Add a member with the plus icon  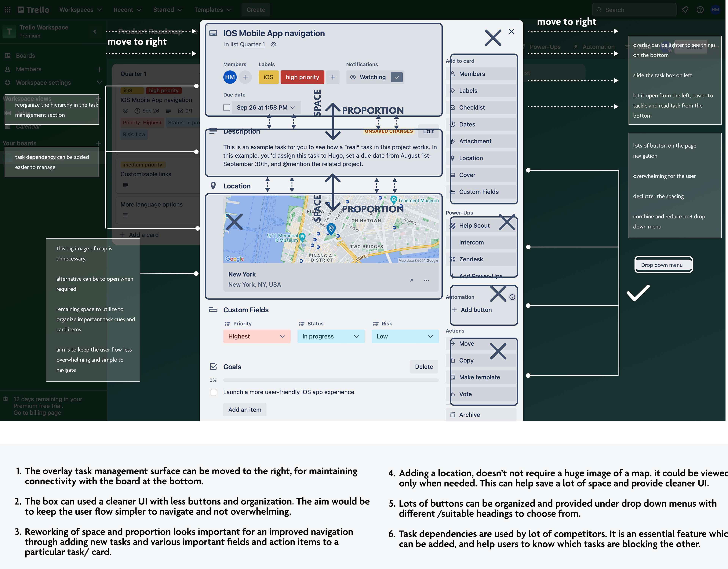click(245, 77)
